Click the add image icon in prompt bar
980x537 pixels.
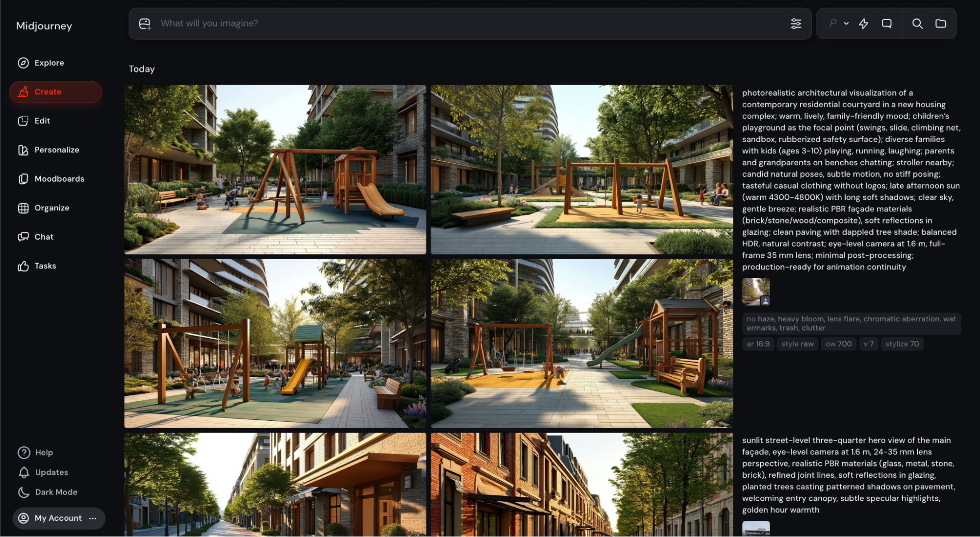pos(145,24)
